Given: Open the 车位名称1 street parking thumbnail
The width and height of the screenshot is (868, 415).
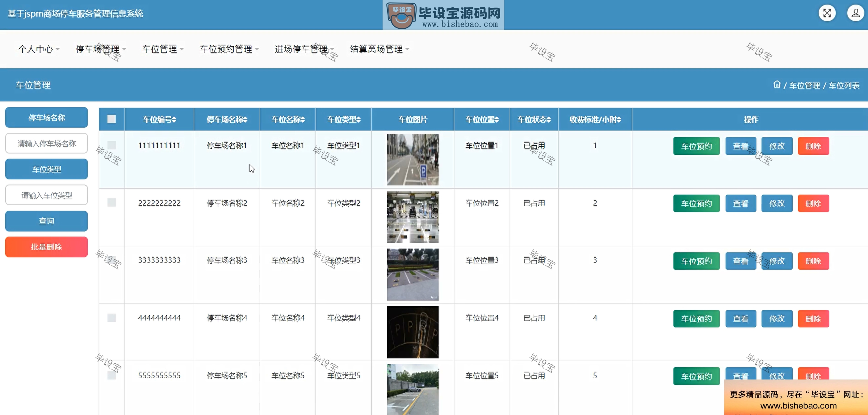Looking at the screenshot, I should 413,159.
